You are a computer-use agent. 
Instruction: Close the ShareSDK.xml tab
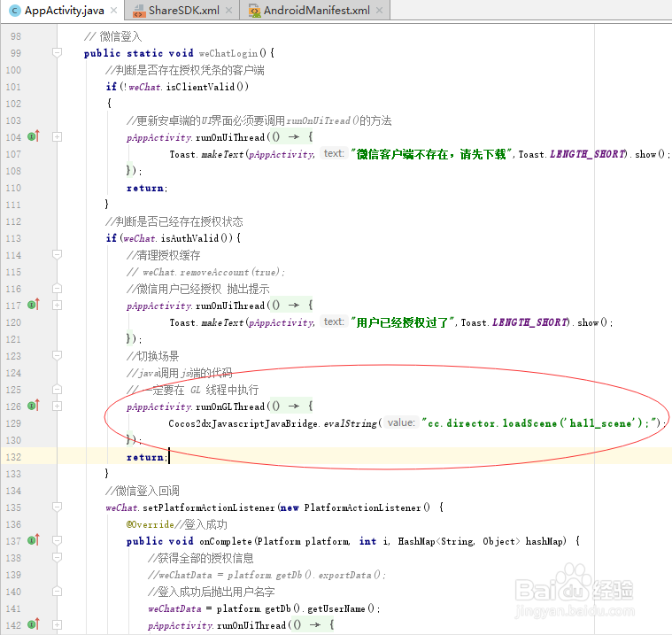[229, 11]
